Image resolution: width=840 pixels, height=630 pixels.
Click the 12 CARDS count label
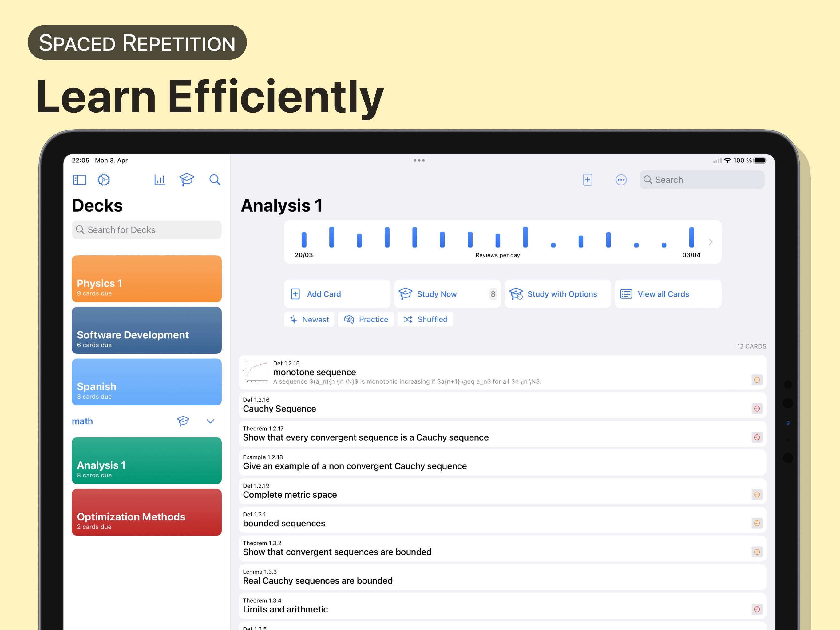(751, 346)
